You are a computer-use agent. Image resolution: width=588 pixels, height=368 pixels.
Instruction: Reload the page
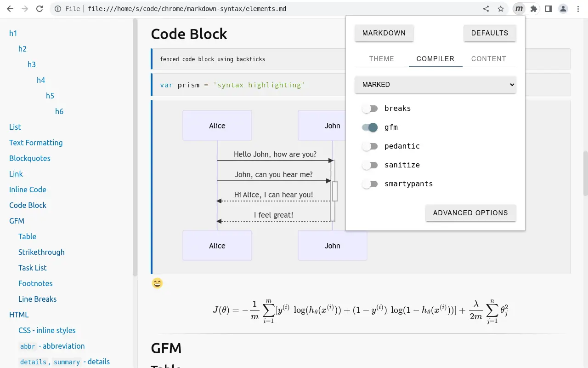[40, 8]
